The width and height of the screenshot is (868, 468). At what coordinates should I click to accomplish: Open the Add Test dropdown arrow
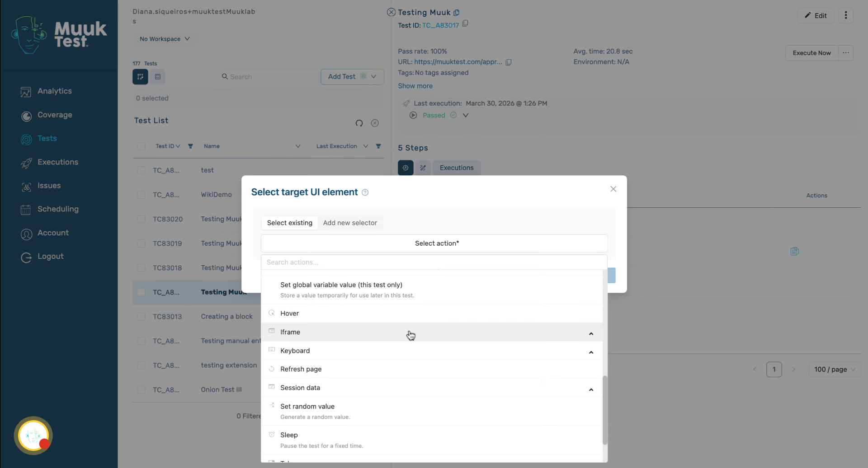click(374, 77)
